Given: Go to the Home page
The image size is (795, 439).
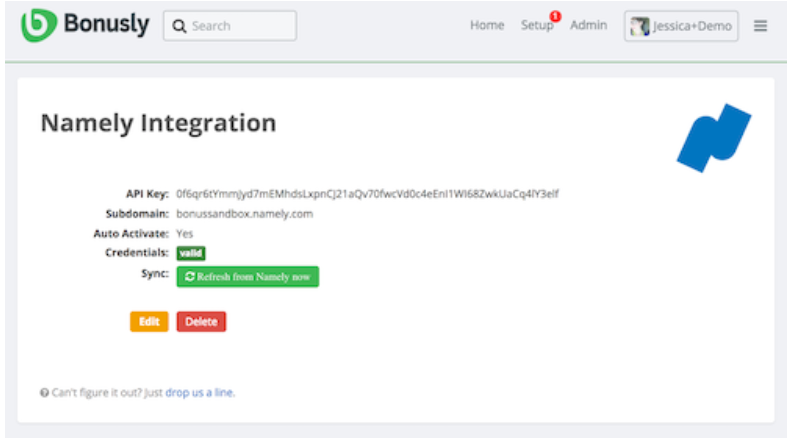Looking at the screenshot, I should click(x=487, y=25).
